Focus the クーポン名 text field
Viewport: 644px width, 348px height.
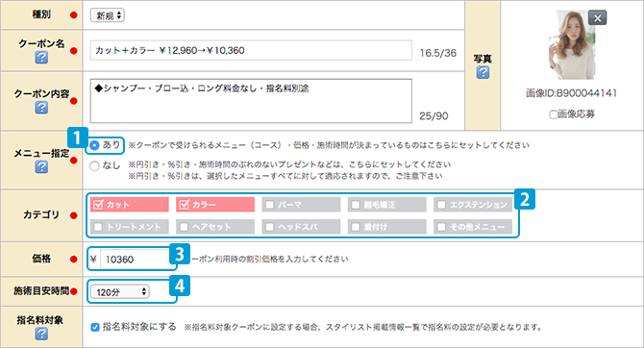[x=251, y=50]
